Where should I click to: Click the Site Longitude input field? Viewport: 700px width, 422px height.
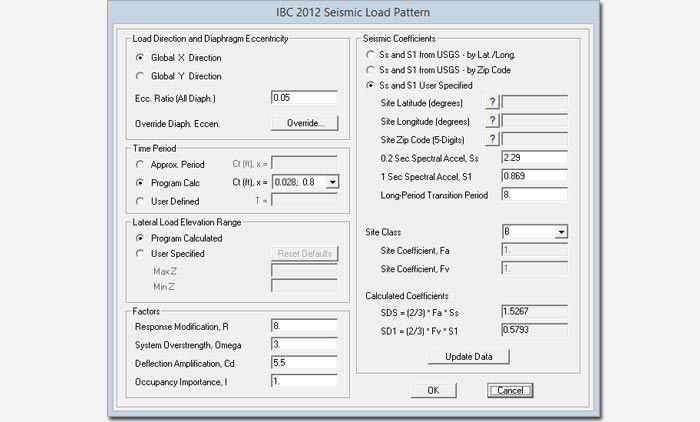tap(535, 121)
